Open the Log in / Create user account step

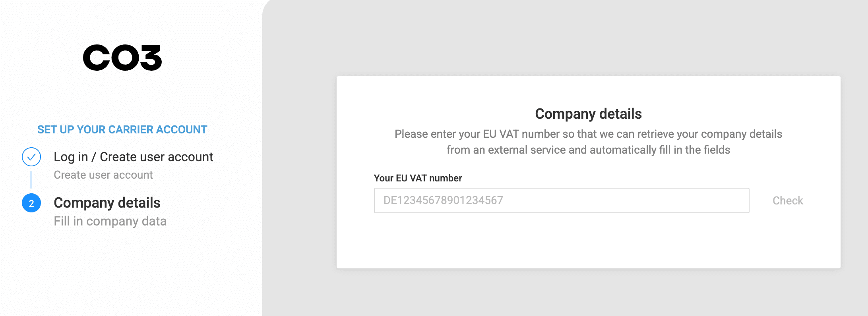click(134, 157)
